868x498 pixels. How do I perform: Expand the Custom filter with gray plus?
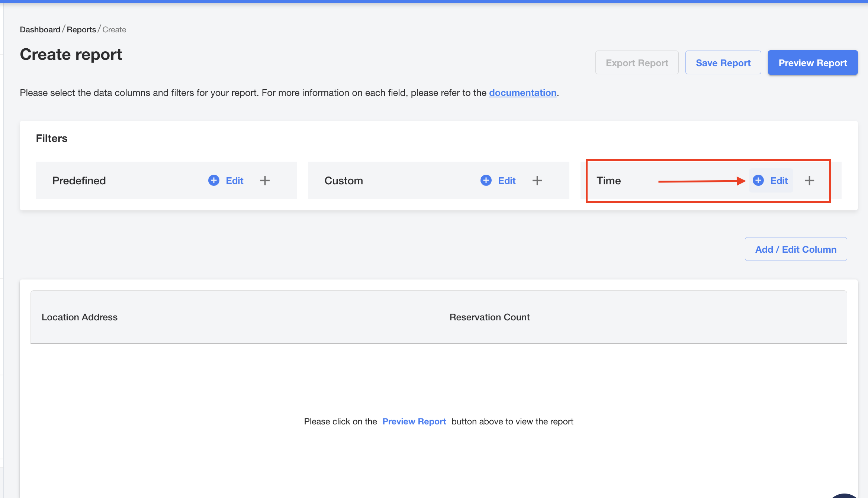(537, 181)
